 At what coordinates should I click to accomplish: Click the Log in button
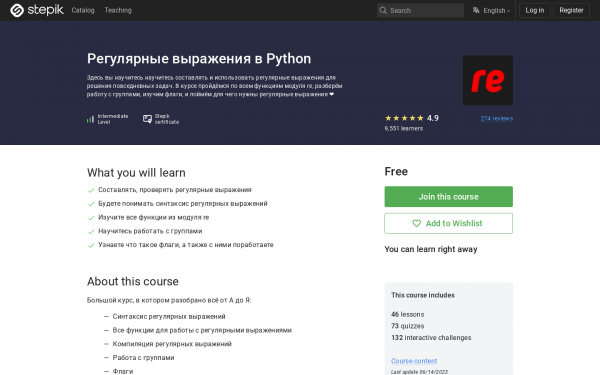coord(535,10)
